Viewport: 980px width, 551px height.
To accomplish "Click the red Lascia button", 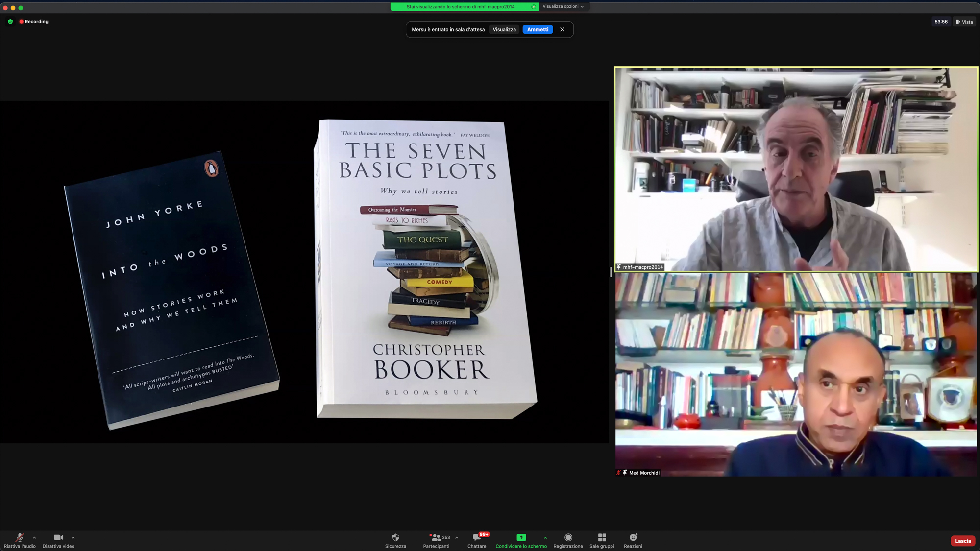I will 962,541.
